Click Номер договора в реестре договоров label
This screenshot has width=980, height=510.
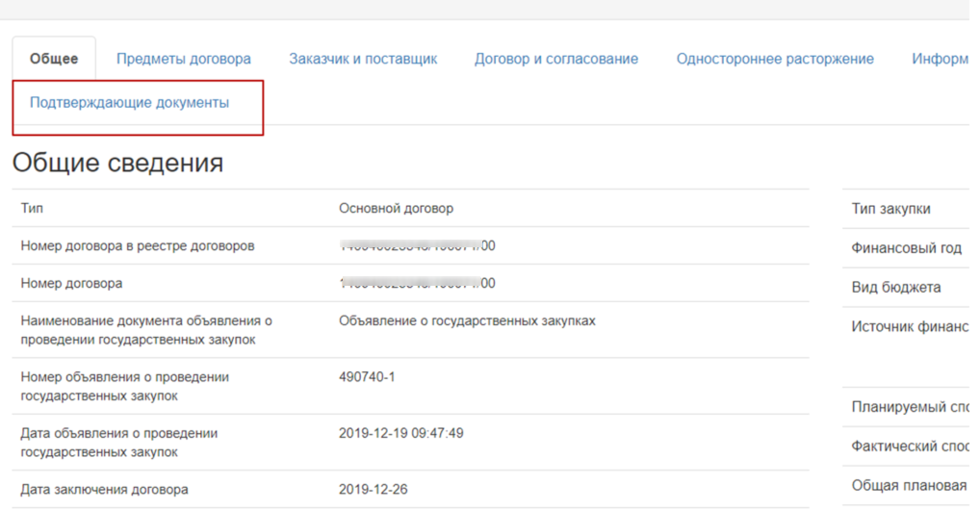[x=137, y=245]
